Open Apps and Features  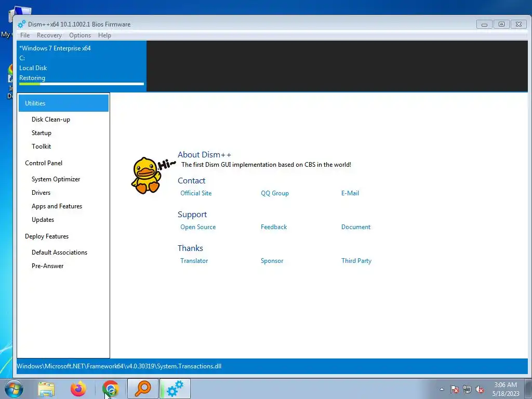pyautogui.click(x=57, y=206)
